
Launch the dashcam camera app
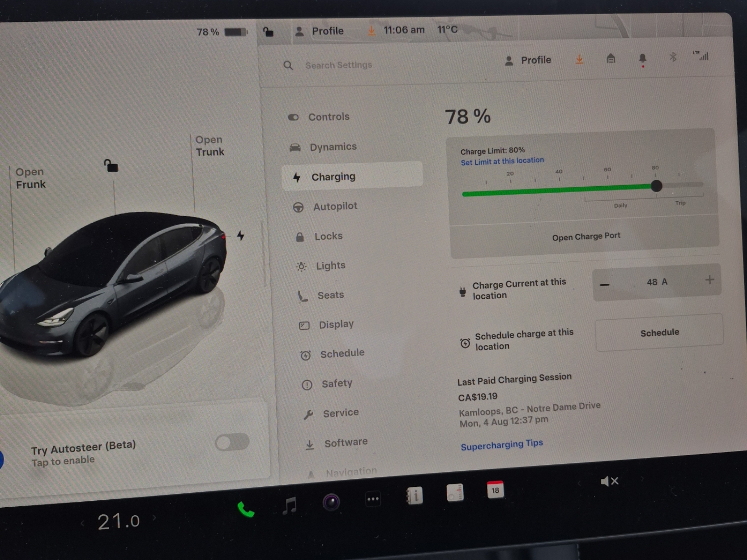[331, 502]
